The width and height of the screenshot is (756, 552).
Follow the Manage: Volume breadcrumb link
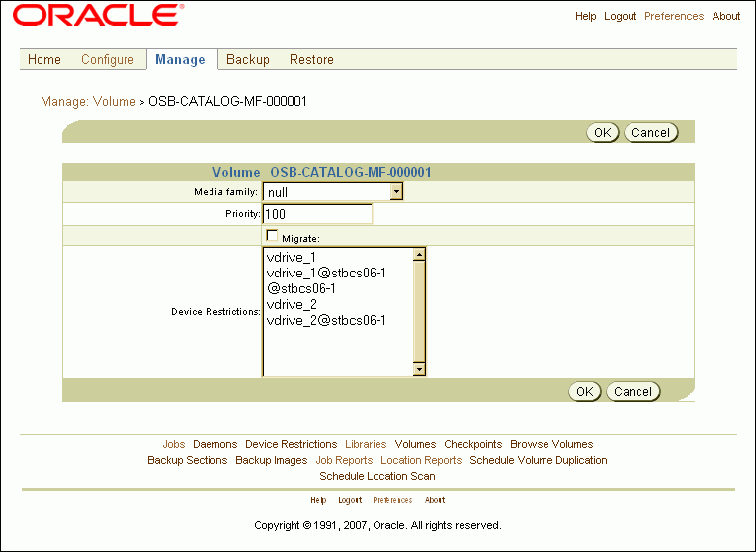tap(88, 101)
